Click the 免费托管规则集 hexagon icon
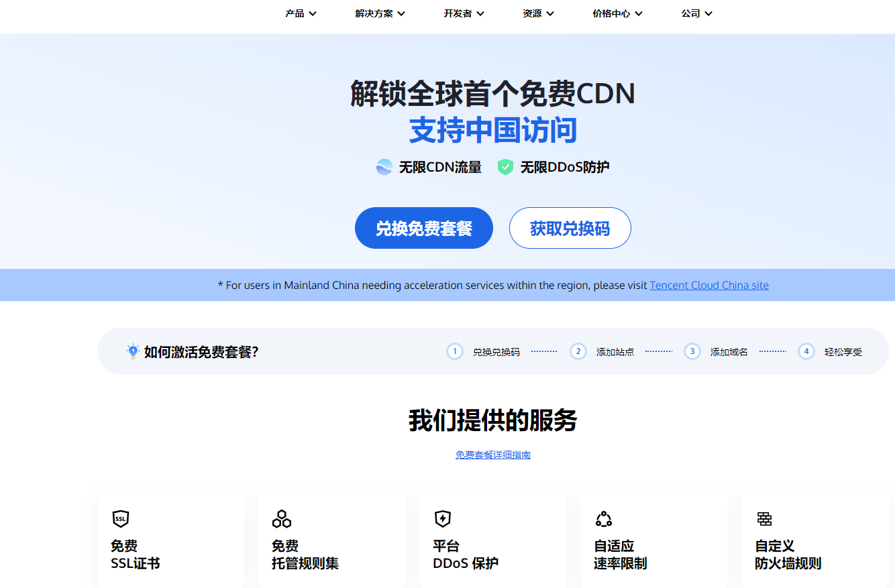Viewport: 895px width, 588px height. [x=281, y=519]
